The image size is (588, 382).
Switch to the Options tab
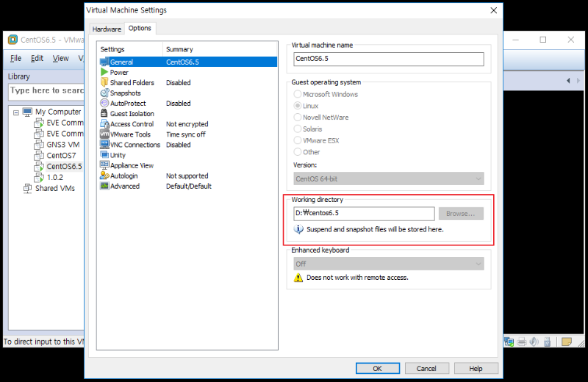tap(140, 28)
